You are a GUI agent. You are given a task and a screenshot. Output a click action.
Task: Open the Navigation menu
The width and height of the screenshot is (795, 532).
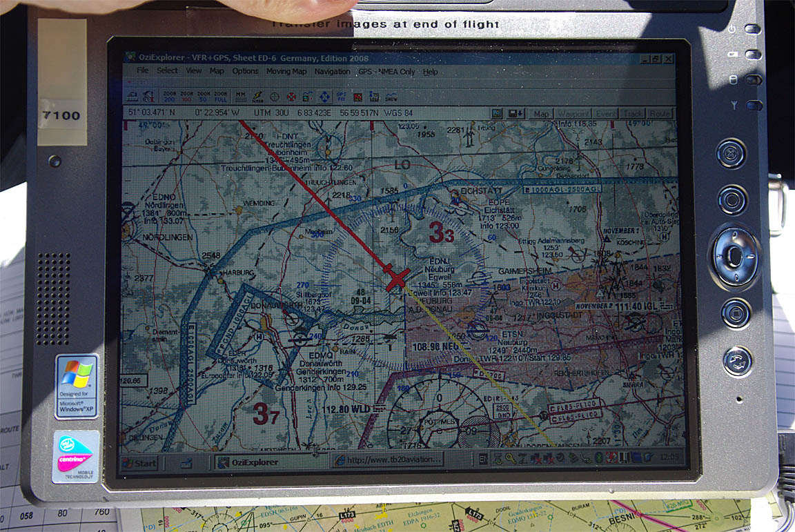click(x=332, y=72)
